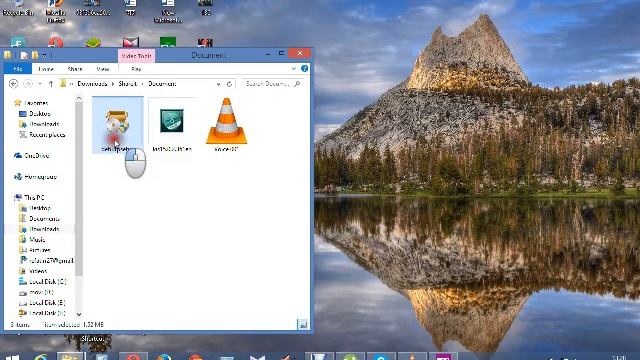Open OneDrive in the navigation pane
This screenshot has height=360, width=640.
pos(31,156)
